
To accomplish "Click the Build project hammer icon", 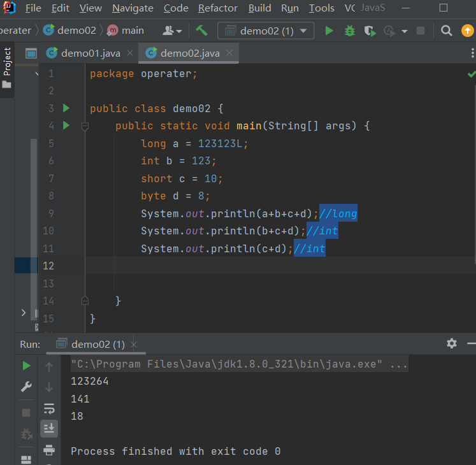I will point(201,31).
